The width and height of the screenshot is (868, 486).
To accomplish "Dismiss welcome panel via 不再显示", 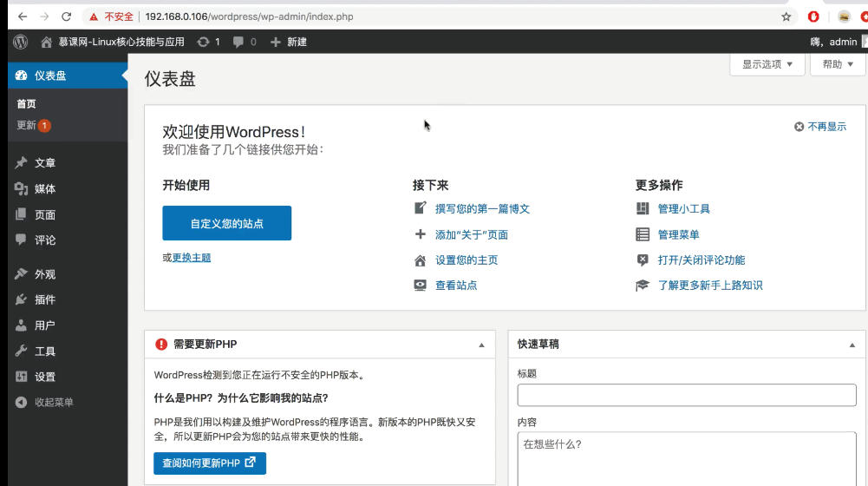I will click(x=820, y=127).
